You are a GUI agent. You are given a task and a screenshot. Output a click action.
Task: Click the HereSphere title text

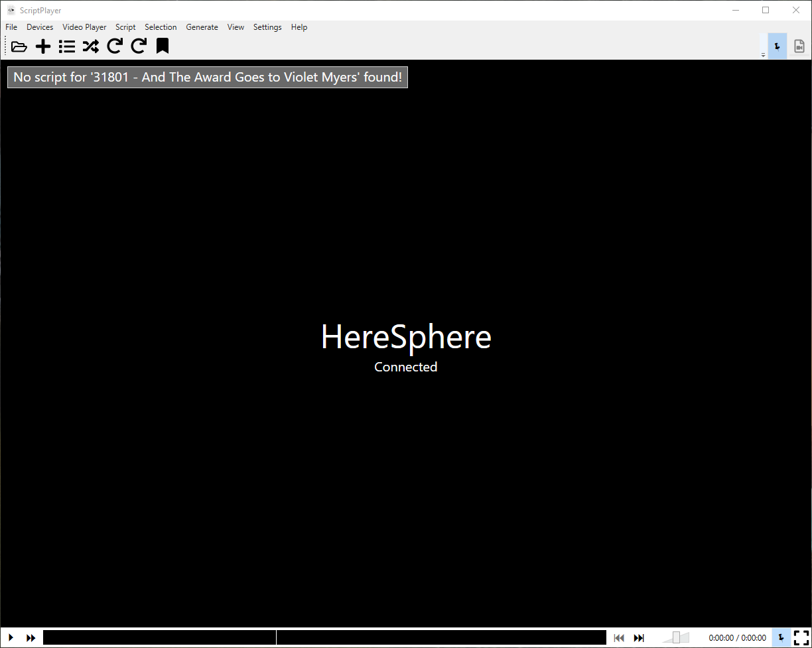[406, 337]
